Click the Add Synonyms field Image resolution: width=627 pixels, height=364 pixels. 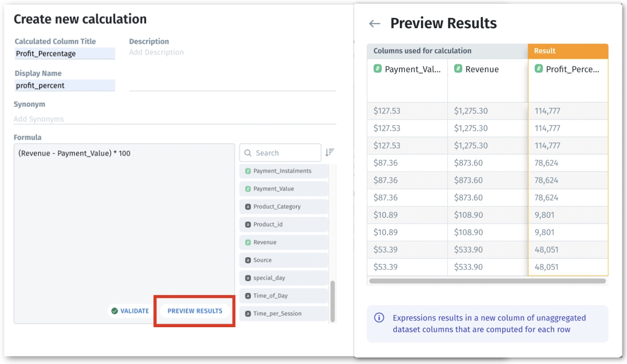174,119
